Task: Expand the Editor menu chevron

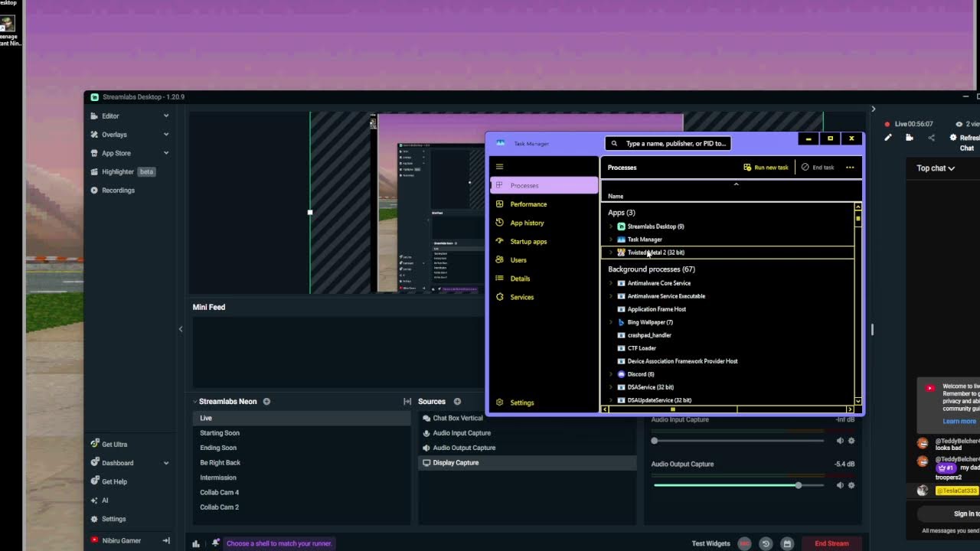Action: (x=166, y=116)
